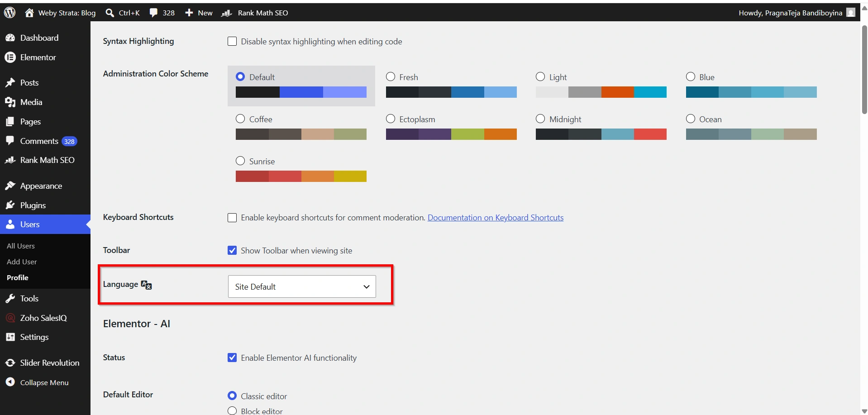868x415 pixels.
Task: Choose the Coffee color scheme radio
Action: point(240,119)
